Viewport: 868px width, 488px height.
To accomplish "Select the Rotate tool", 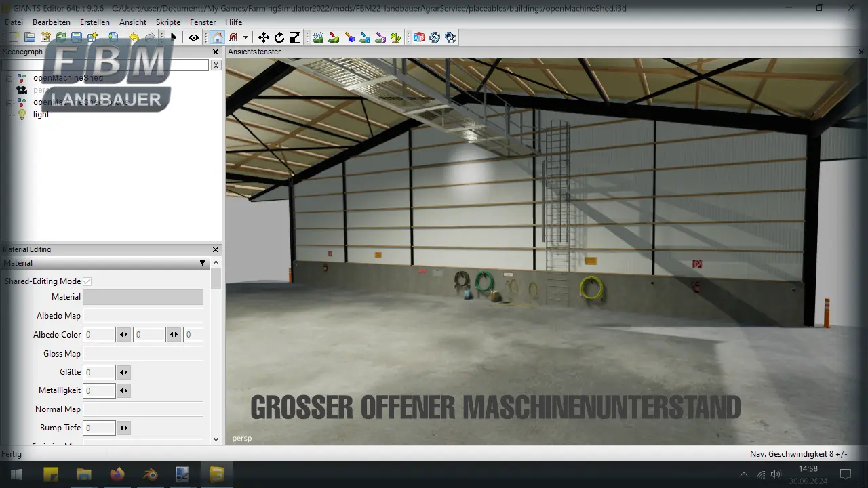I will tap(279, 37).
